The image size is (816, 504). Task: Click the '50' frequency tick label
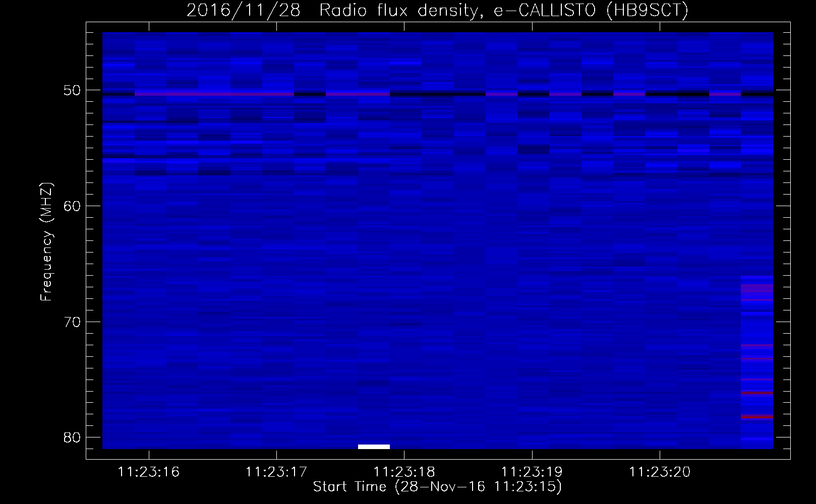(72, 91)
